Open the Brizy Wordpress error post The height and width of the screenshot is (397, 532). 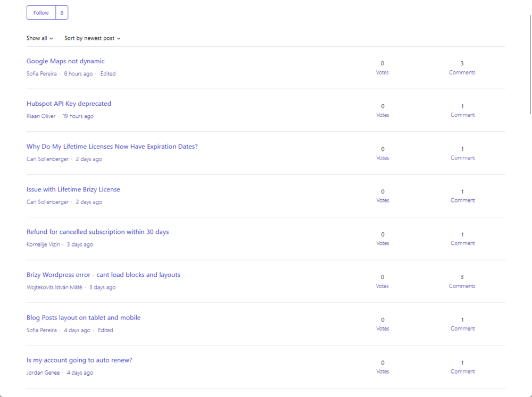103,275
